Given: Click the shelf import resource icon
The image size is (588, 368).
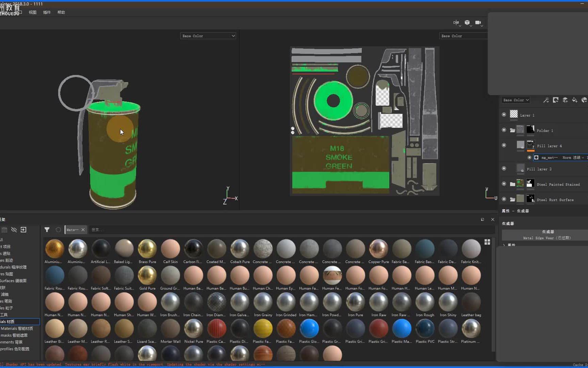Looking at the screenshot, I should point(23,230).
